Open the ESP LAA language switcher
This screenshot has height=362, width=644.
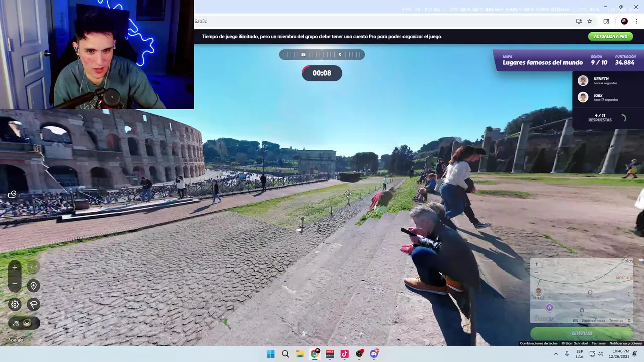click(x=580, y=354)
